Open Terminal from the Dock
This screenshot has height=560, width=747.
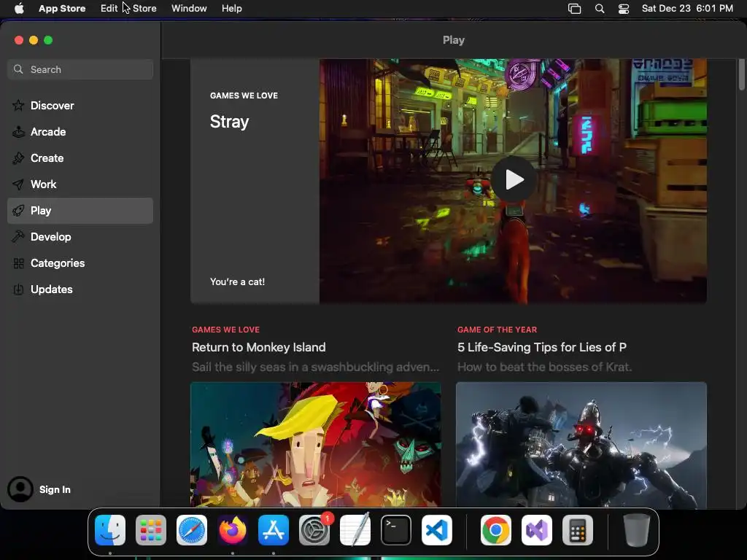pyautogui.click(x=396, y=530)
